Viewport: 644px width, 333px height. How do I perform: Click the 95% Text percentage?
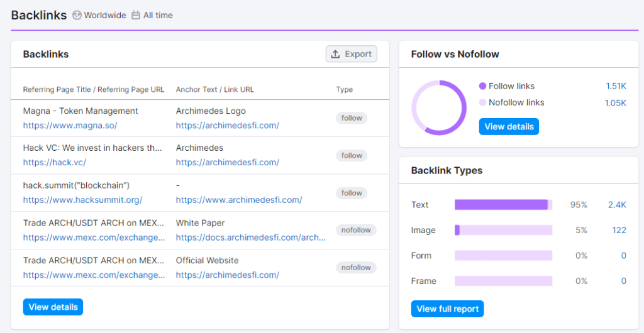pyautogui.click(x=579, y=205)
